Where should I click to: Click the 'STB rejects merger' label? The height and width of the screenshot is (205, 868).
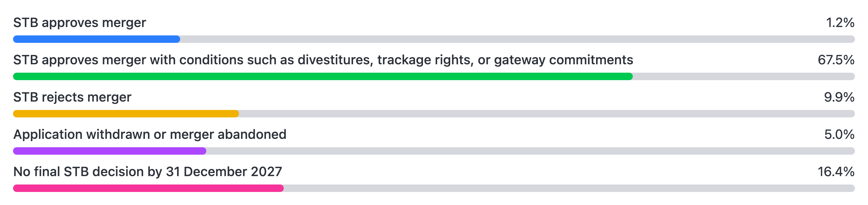point(72,97)
